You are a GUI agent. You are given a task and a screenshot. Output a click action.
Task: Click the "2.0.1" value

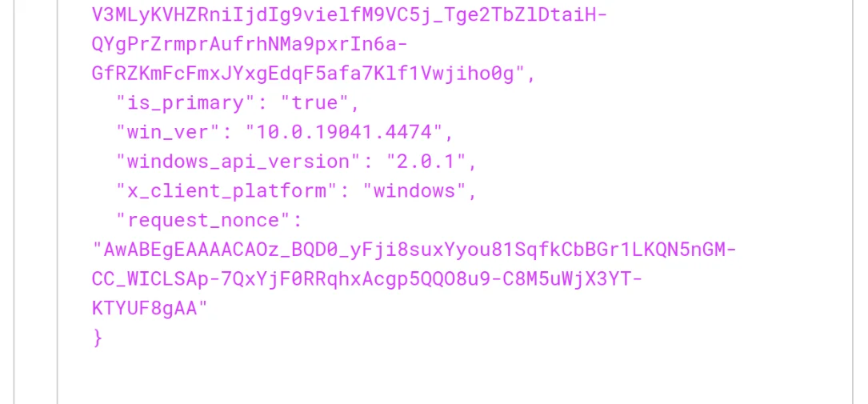point(426,162)
